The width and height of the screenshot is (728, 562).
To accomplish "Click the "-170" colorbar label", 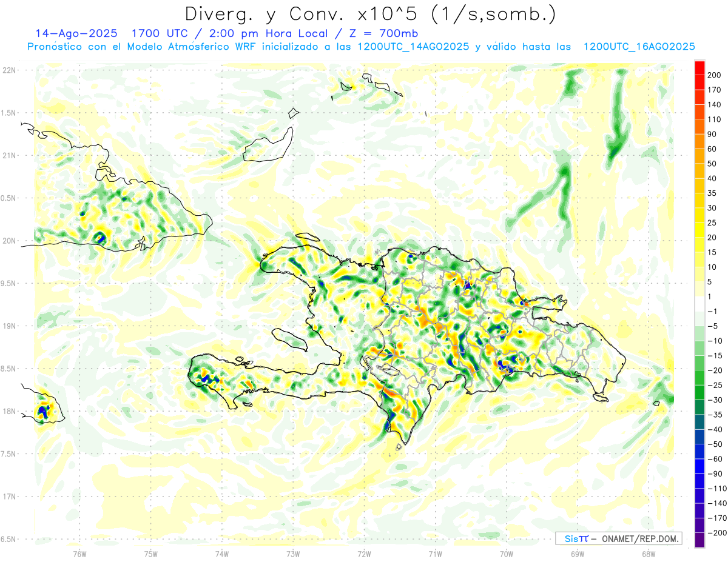I will [x=716, y=518].
